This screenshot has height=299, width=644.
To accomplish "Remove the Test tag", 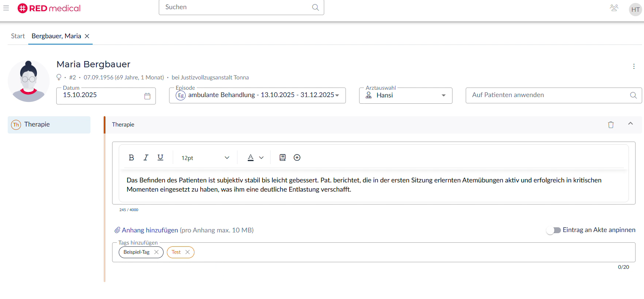I will coord(187,252).
